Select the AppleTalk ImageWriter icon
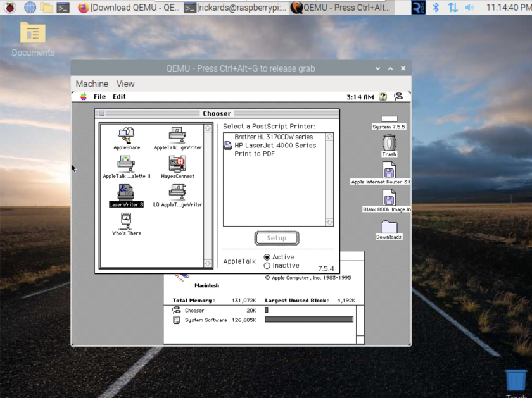Viewport: 532px width, 398px height. (x=177, y=135)
